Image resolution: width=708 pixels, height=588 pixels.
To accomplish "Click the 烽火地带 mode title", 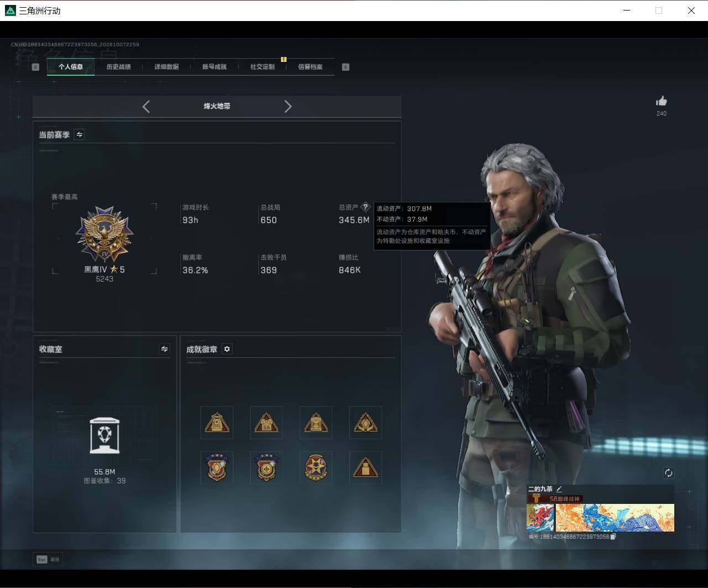I will tap(217, 106).
